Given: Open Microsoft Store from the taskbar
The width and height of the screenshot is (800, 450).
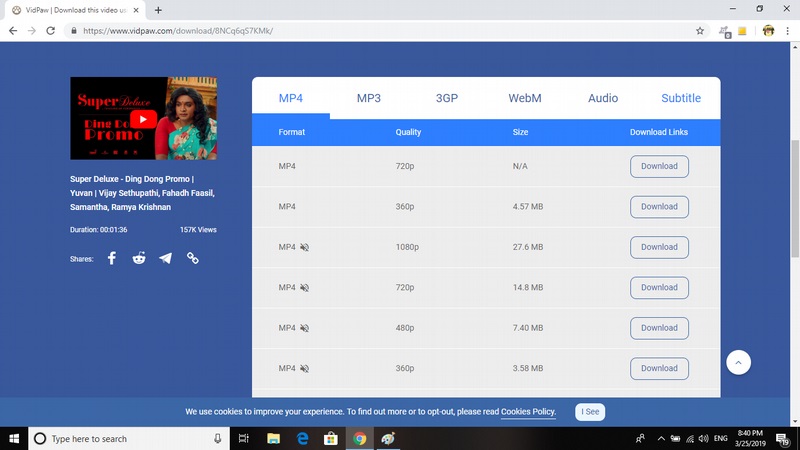Looking at the screenshot, I should click(x=331, y=438).
